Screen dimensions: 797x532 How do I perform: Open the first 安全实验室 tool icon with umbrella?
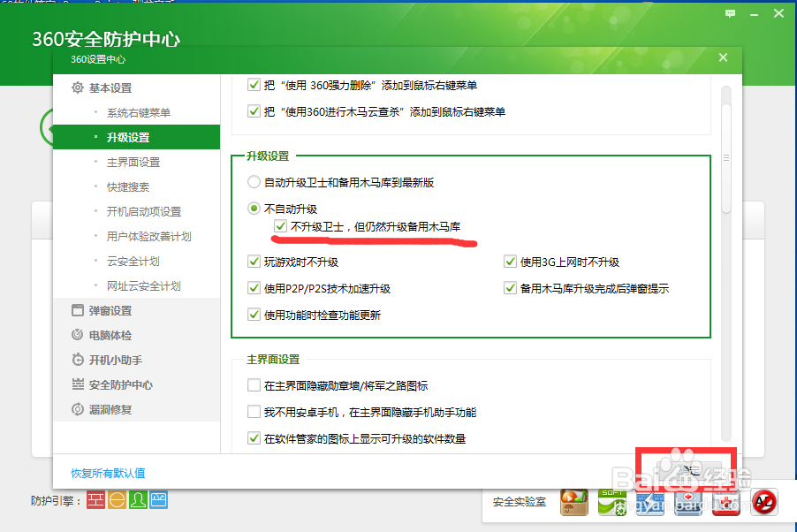(x=574, y=502)
